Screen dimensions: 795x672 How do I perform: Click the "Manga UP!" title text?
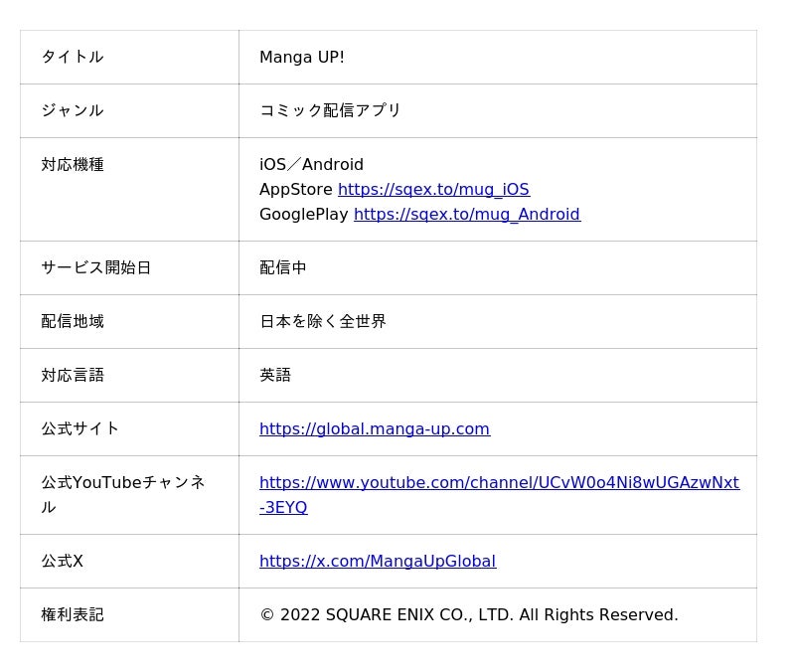pyautogui.click(x=302, y=57)
